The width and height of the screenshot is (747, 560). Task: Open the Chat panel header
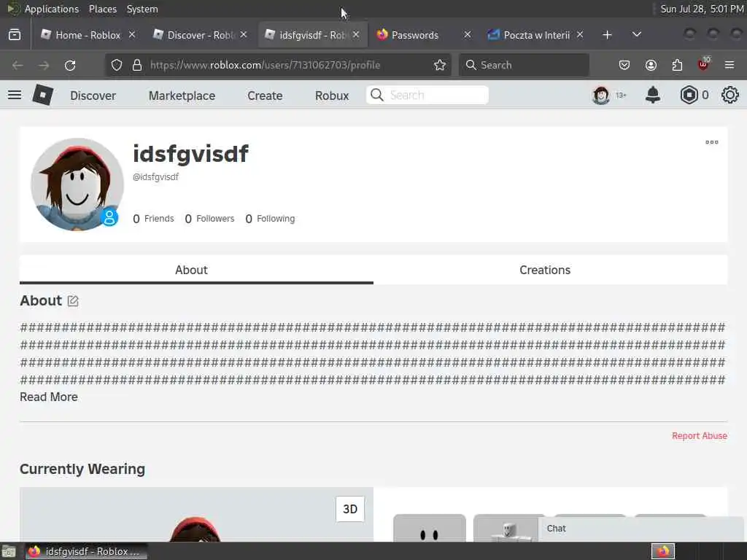(x=642, y=529)
